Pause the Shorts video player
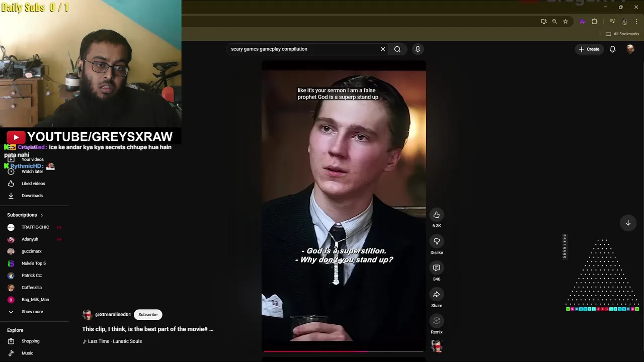 point(344,206)
